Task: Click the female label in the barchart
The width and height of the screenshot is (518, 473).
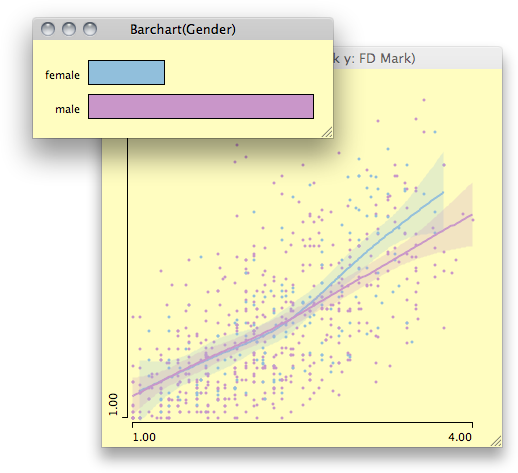Action: pyautogui.click(x=62, y=75)
